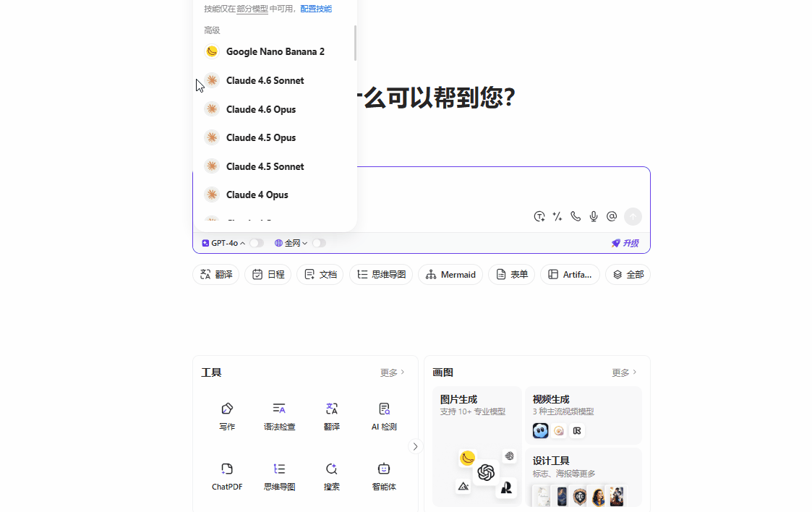Click the microphone voice input icon
The width and height of the screenshot is (812, 512).
tap(594, 216)
